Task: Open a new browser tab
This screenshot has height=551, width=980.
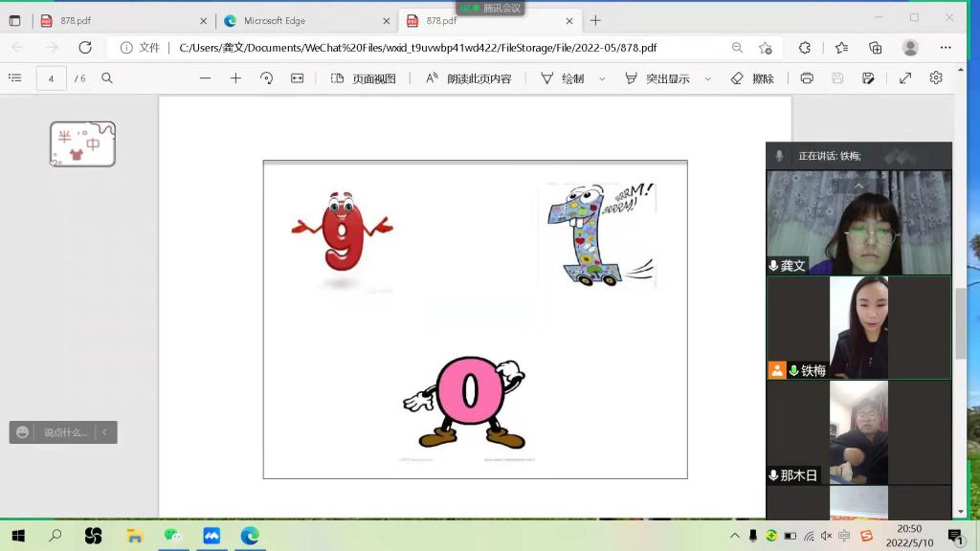Action: click(595, 20)
